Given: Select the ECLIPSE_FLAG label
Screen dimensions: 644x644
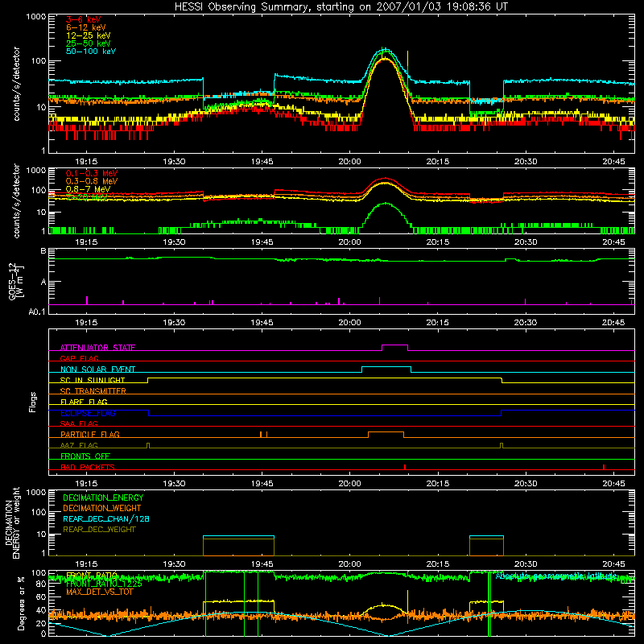Looking at the screenshot, I should 88,413.
